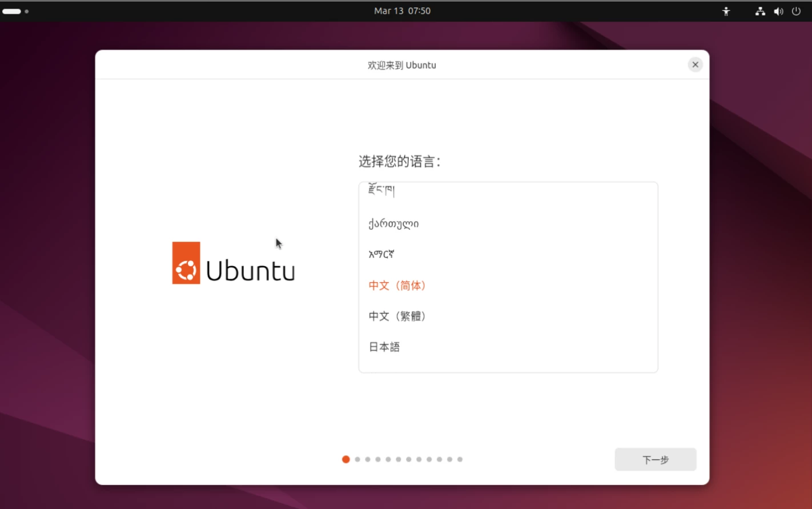The image size is (812, 509).
Task: Click the 欢迎来到 Ubuntu title bar text
Action: tap(401, 65)
